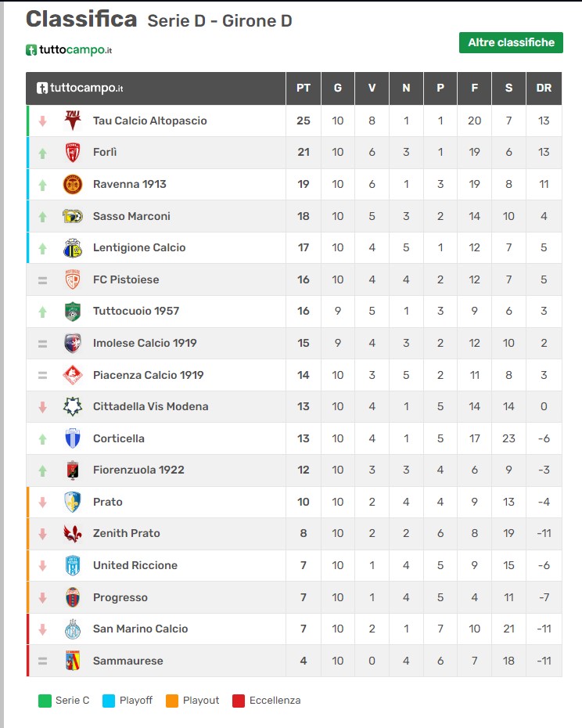Open the Altre classifiche button
This screenshot has width=582, height=728.
pyautogui.click(x=511, y=42)
